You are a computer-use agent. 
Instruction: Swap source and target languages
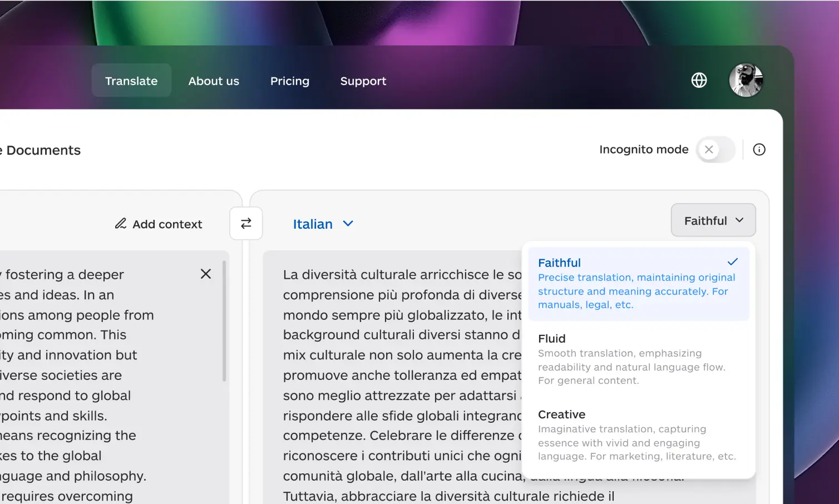[246, 224]
